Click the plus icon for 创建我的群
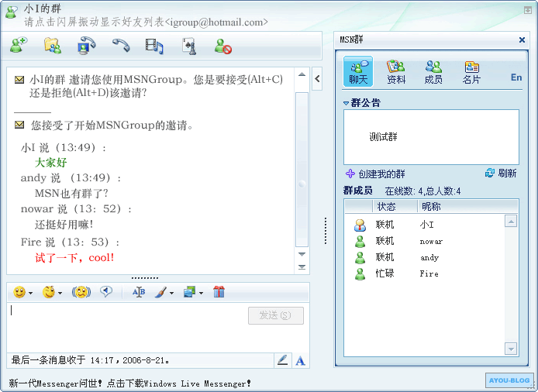The height and width of the screenshot is (392, 538). coord(350,174)
